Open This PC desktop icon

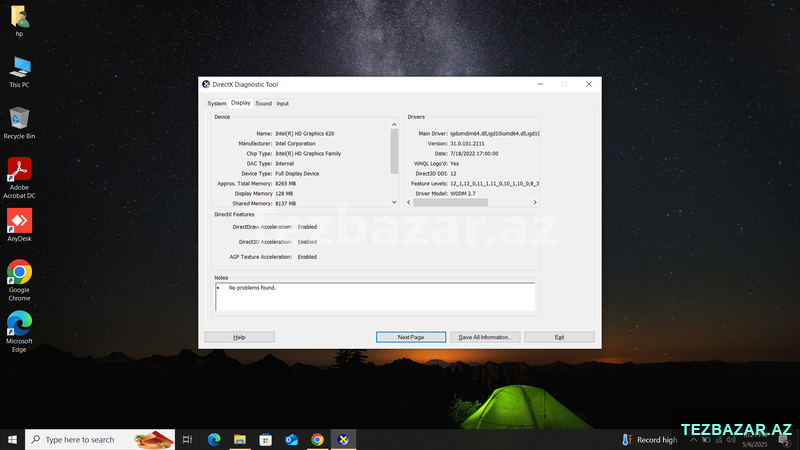[19, 72]
